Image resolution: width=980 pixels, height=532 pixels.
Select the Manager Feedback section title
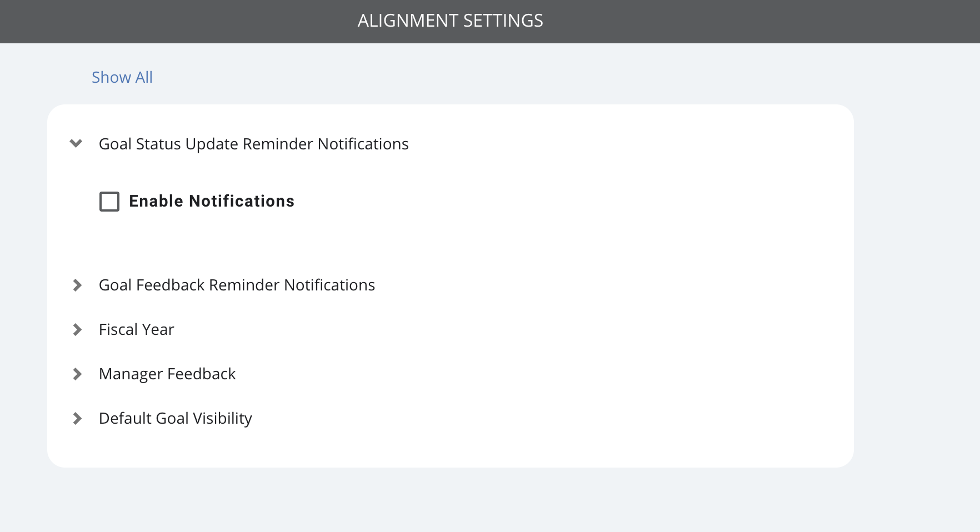(167, 374)
